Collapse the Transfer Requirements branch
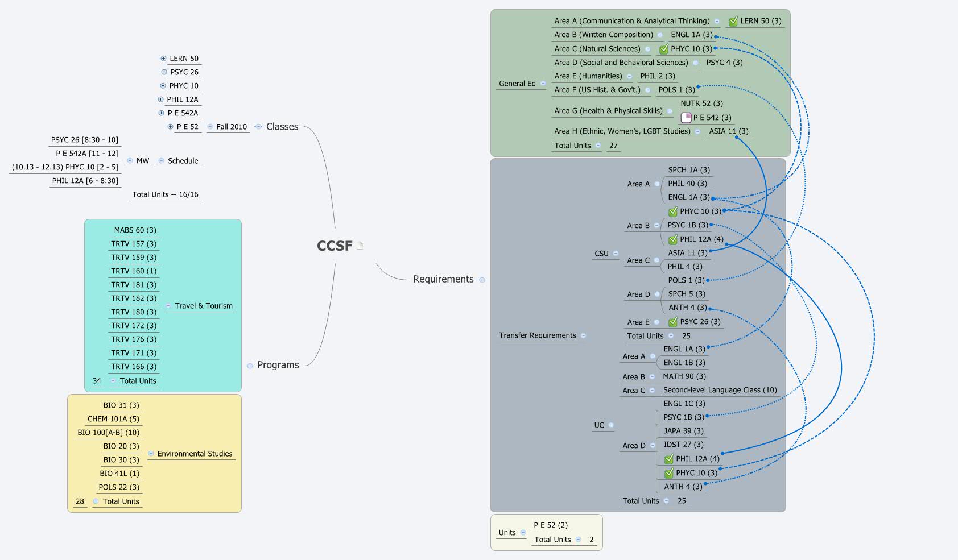 click(x=583, y=335)
